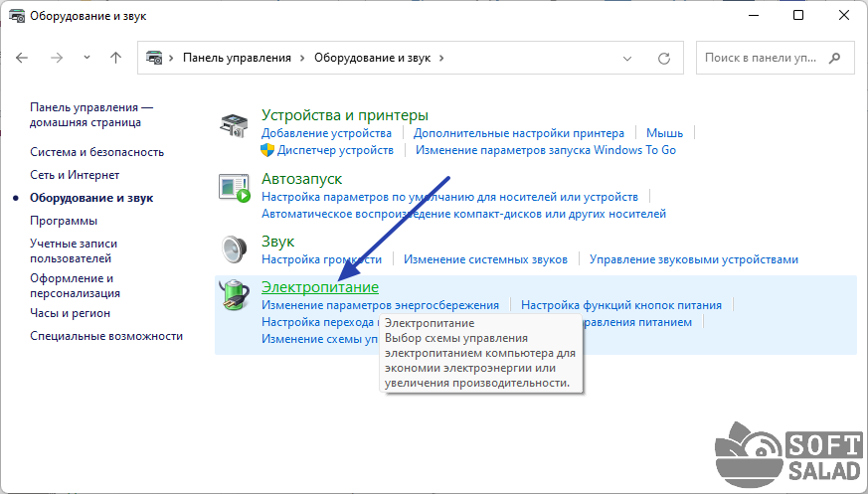Open Устройства и принтеры heading
Screen dimensions: 868x494
[x=345, y=115]
